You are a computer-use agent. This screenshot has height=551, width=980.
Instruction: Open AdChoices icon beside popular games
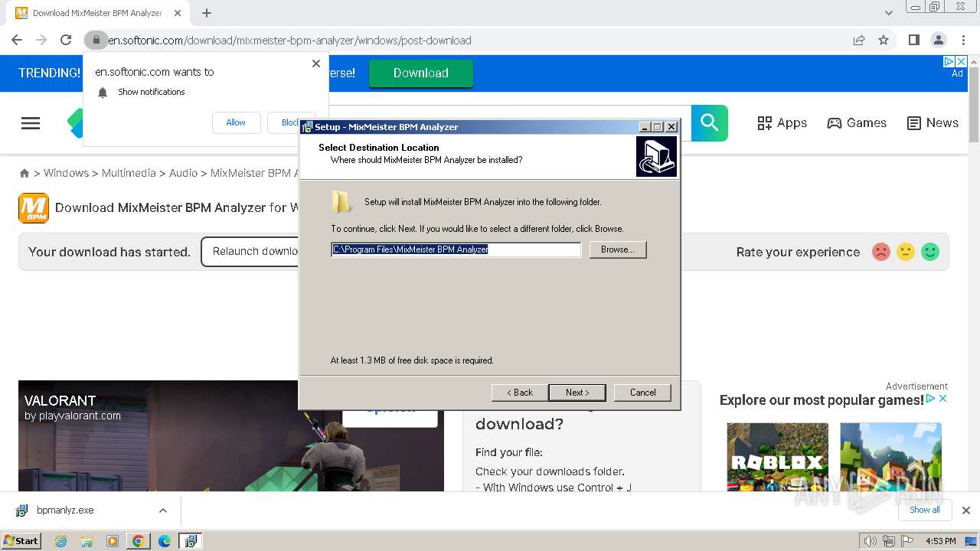click(x=931, y=399)
